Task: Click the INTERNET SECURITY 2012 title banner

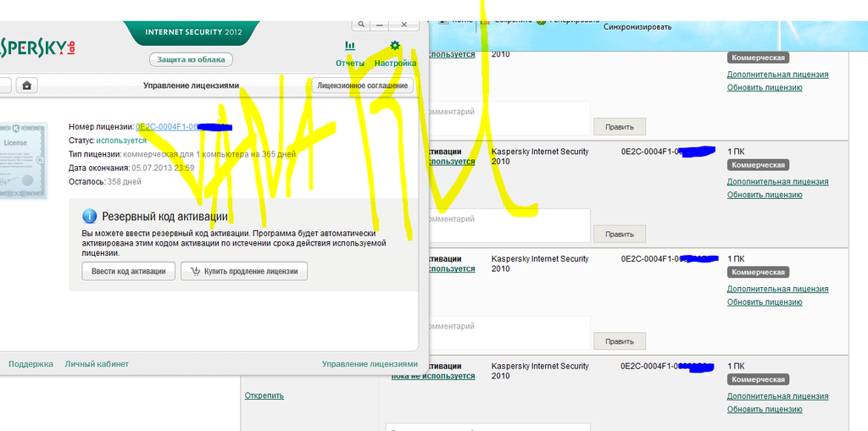Action: (x=193, y=32)
